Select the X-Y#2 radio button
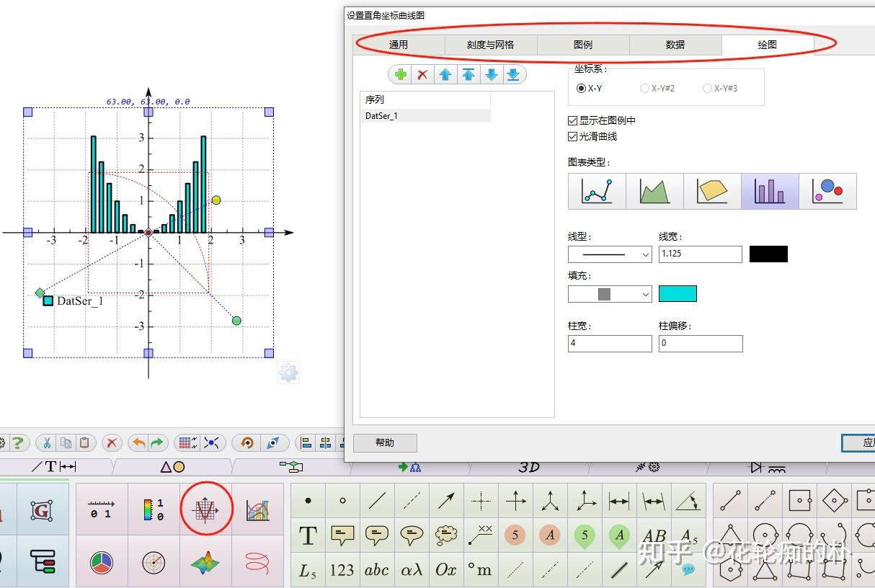Screen dimensions: 875x588 click(x=644, y=88)
